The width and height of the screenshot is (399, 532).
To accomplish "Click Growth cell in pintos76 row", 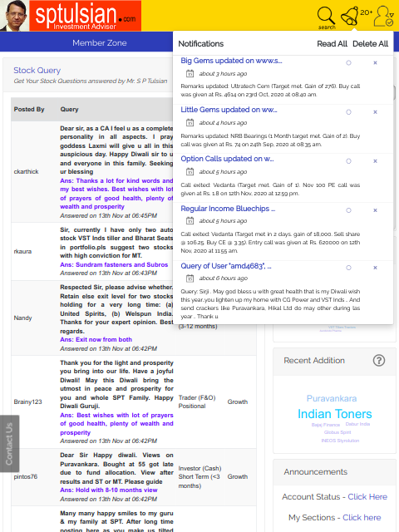I will pyautogui.click(x=238, y=476).
